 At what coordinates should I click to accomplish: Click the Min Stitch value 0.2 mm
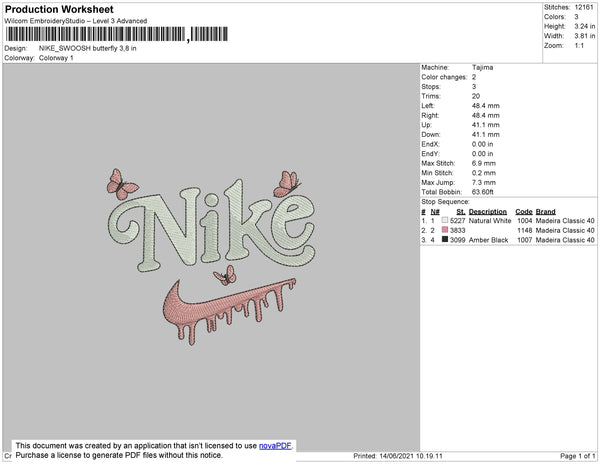point(484,173)
